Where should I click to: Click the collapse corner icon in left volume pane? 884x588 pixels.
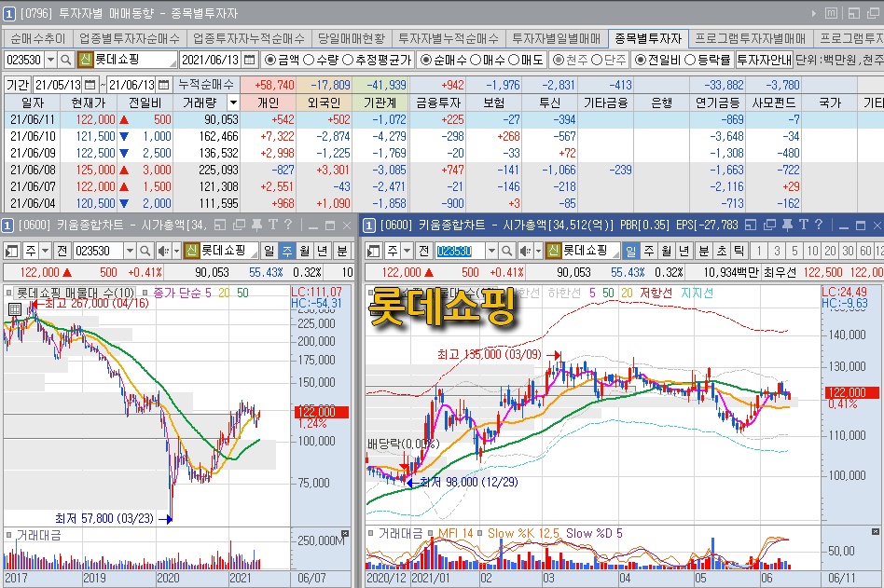tap(344, 533)
